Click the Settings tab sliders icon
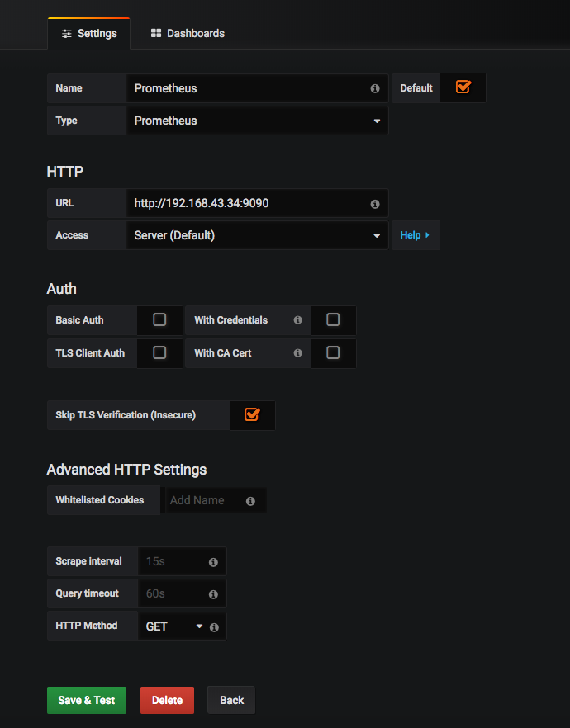The width and height of the screenshot is (570, 728). pyautogui.click(x=67, y=33)
